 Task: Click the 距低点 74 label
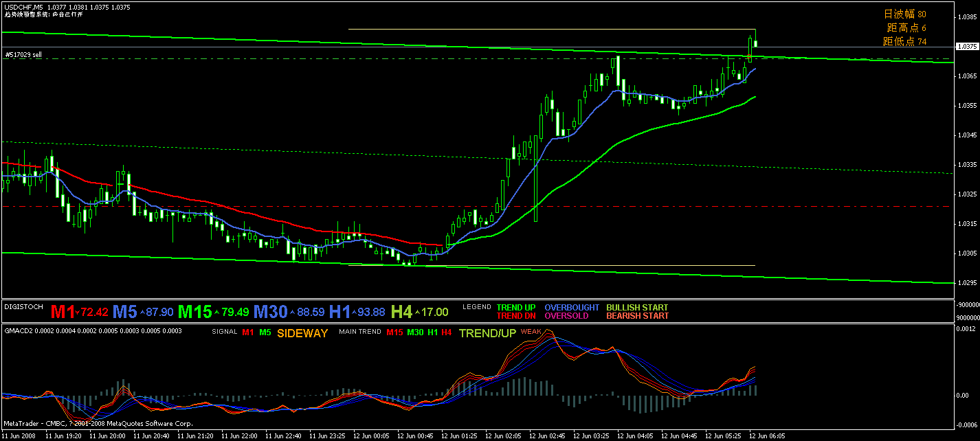click(x=904, y=42)
